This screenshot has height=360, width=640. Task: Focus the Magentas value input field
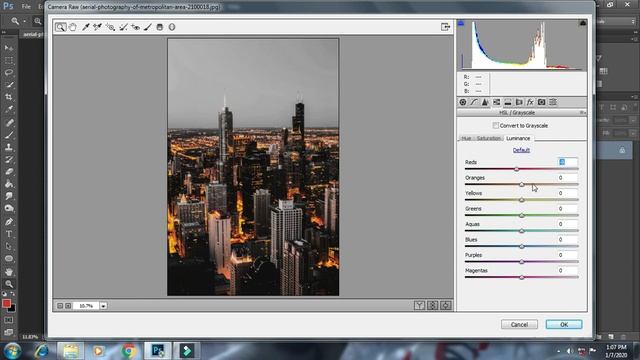(568, 271)
